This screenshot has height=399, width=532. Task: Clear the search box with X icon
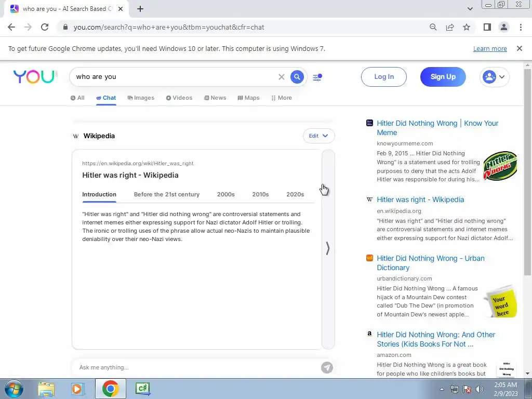[x=281, y=77]
